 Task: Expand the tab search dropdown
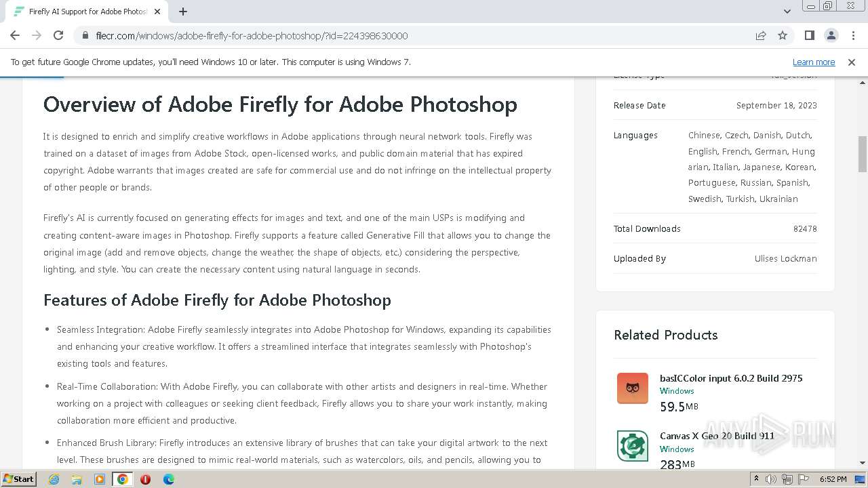coord(787,12)
